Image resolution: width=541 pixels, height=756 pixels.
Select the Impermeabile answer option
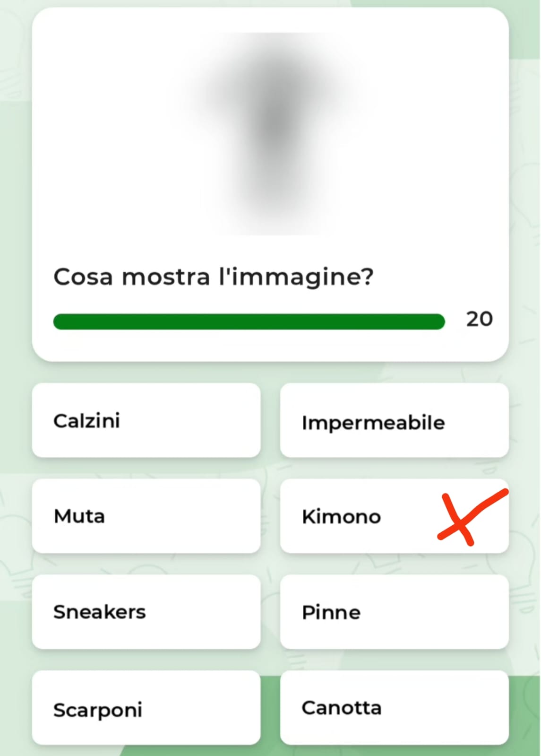pyautogui.click(x=394, y=420)
